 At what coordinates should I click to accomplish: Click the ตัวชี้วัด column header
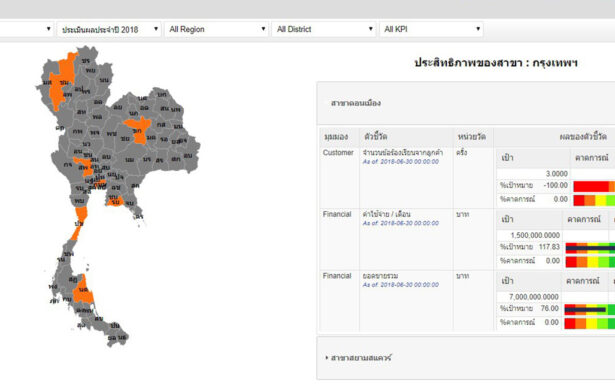click(376, 137)
